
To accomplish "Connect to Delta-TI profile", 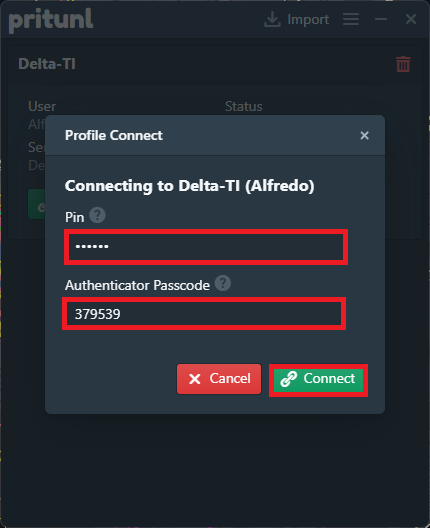I will tap(318, 380).
